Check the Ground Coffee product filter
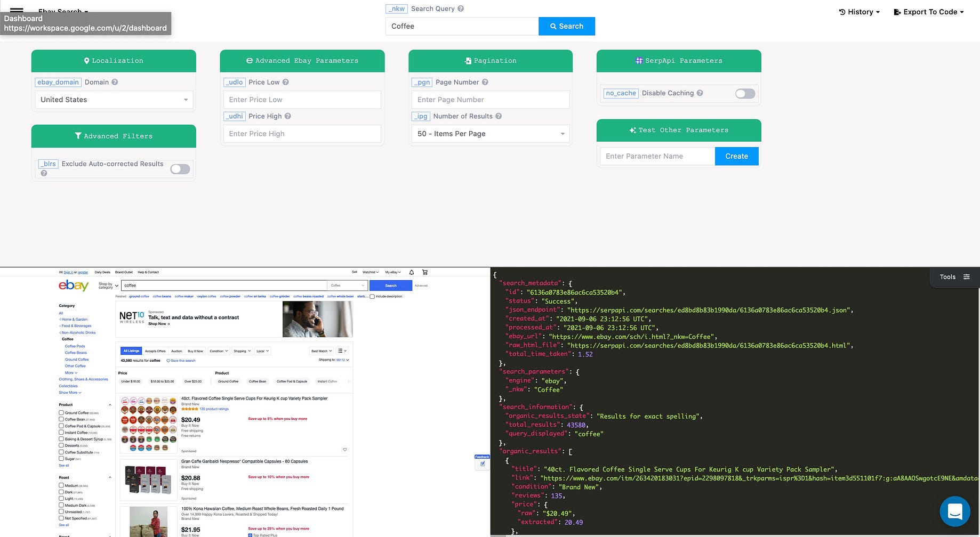Image resolution: width=980 pixels, height=537 pixels. 61,412
